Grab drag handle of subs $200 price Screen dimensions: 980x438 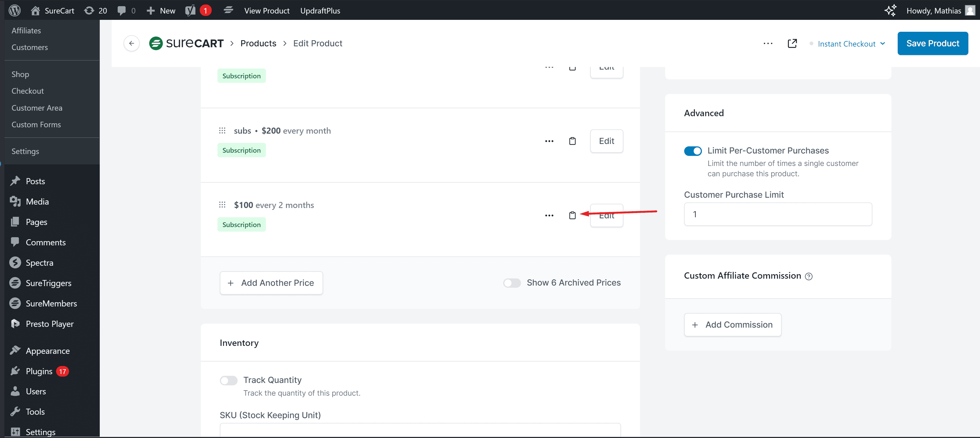tap(222, 131)
